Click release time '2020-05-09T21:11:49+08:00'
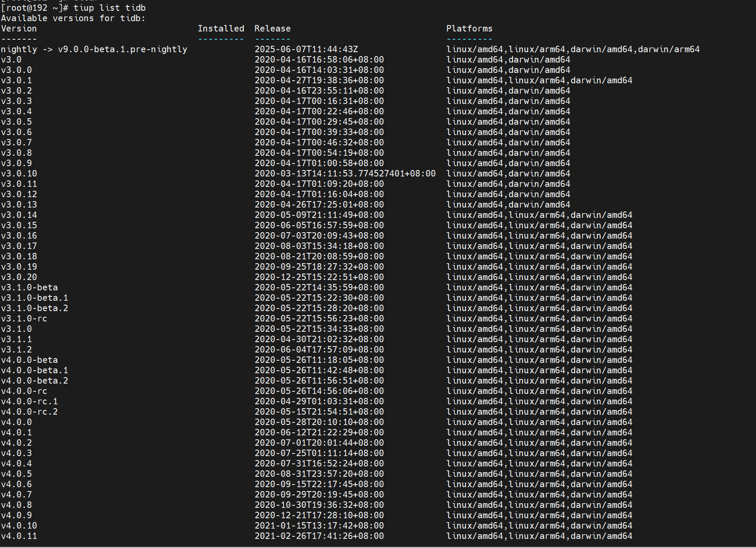756x548 pixels. coord(319,215)
